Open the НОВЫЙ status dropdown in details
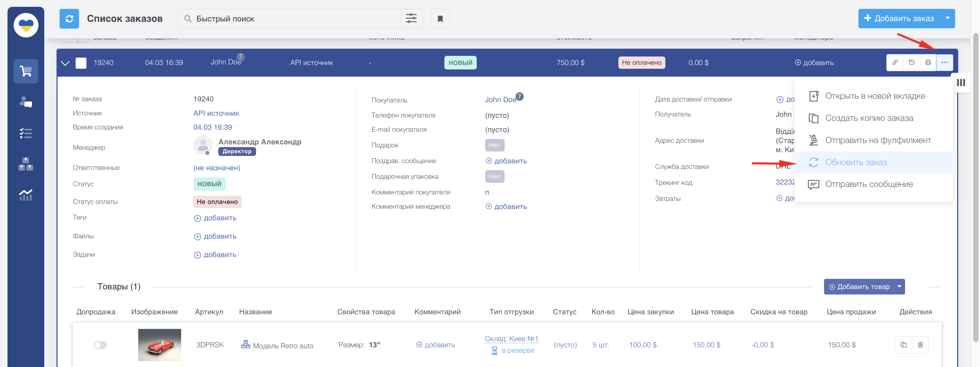This screenshot has width=980, height=367. (209, 184)
